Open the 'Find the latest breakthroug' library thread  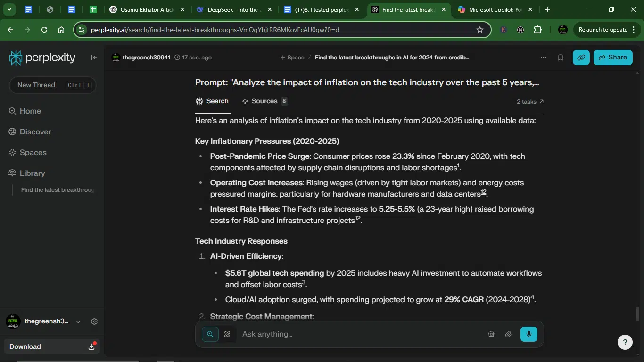point(58,190)
